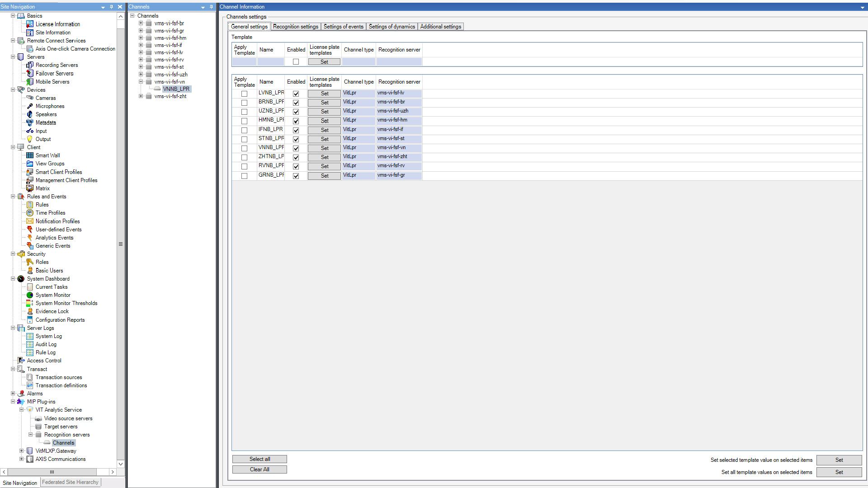Click Set for selected template value
The width and height of the screenshot is (868, 488).
pos(839,460)
